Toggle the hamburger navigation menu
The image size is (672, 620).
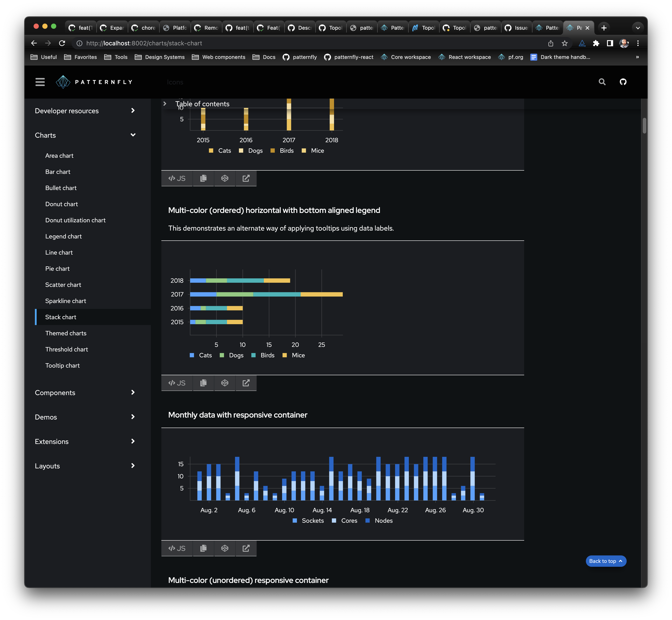tap(40, 82)
